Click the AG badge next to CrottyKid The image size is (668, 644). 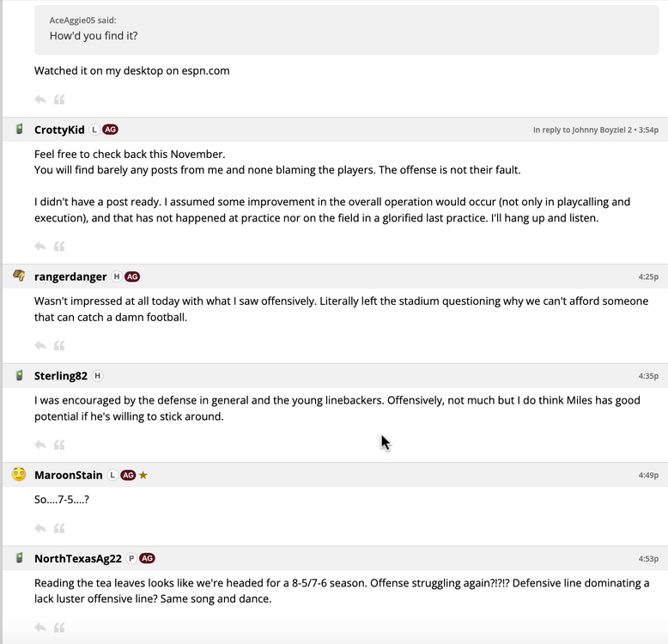point(110,130)
